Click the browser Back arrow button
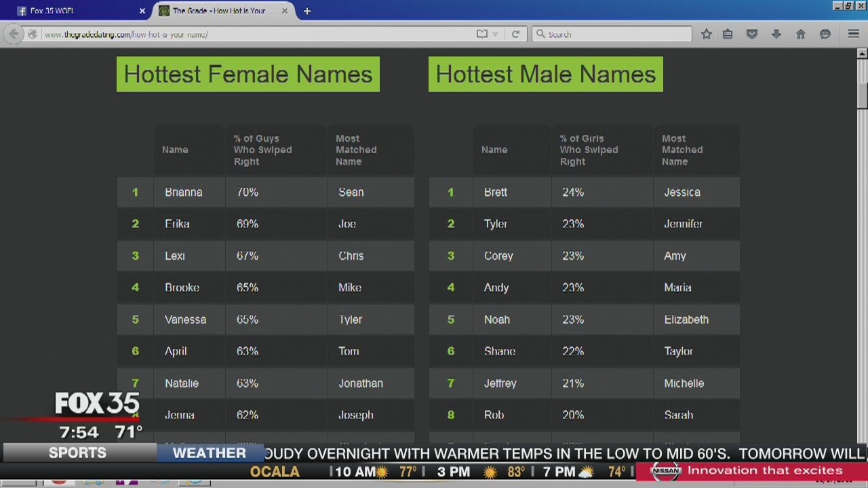The image size is (868, 488). click(x=14, y=34)
